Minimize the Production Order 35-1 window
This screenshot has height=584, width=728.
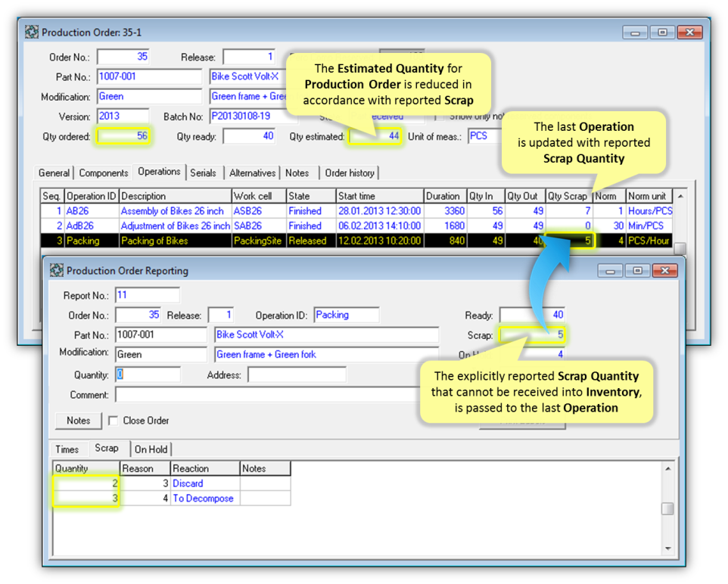(x=635, y=32)
